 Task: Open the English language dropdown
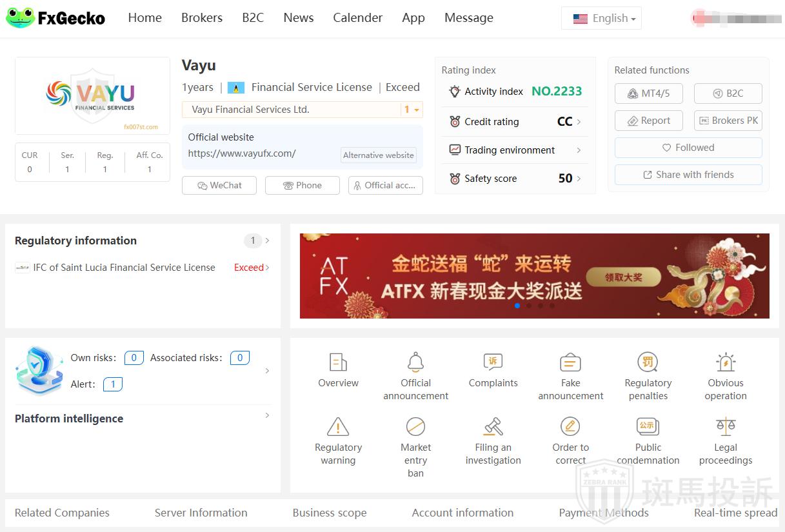(x=601, y=19)
